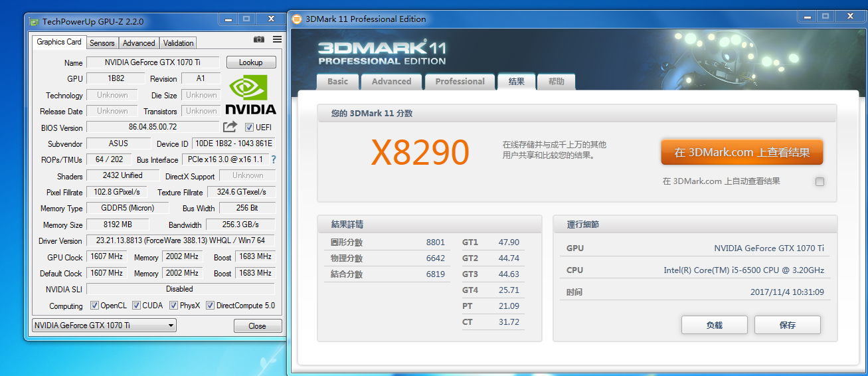Click the CPU value i5-6500 text
Image resolution: width=868 pixels, height=376 pixels.
tap(744, 270)
